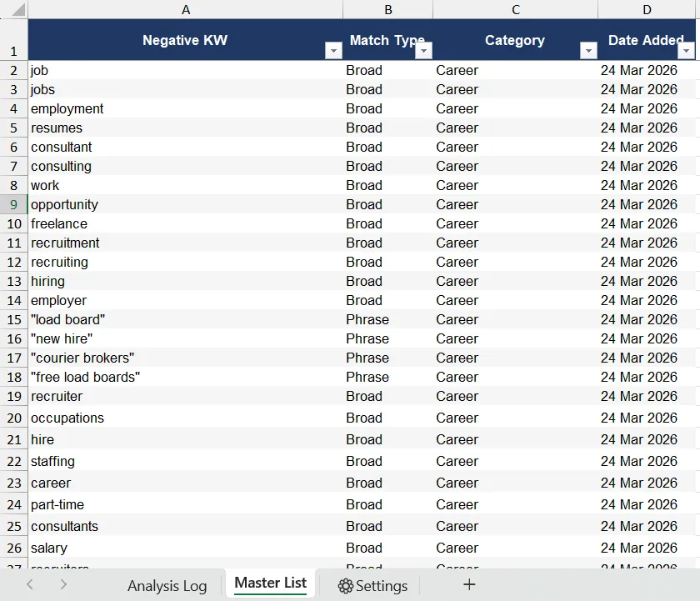
Task: Click the cell containing "opportunity"
Action: 186,204
